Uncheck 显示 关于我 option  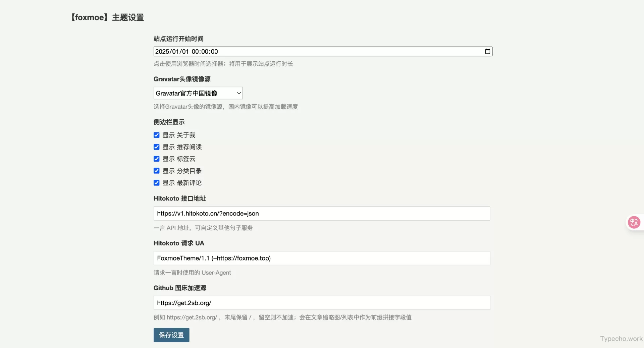[x=156, y=135]
